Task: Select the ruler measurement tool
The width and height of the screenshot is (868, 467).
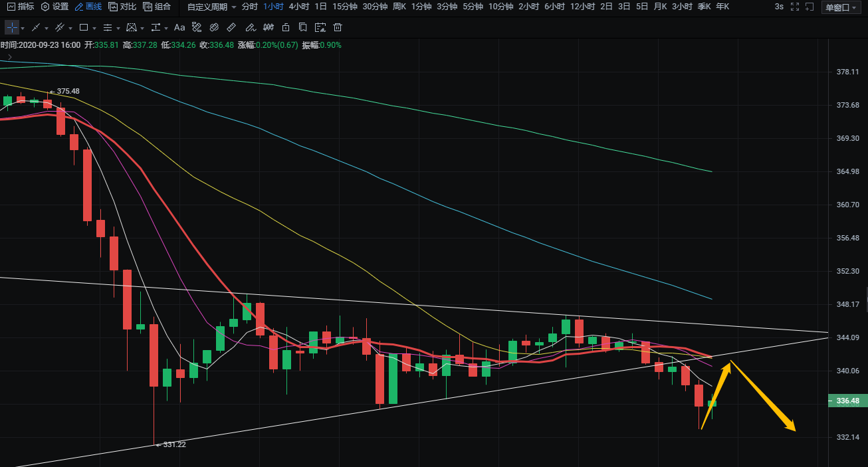Action: 231,28
